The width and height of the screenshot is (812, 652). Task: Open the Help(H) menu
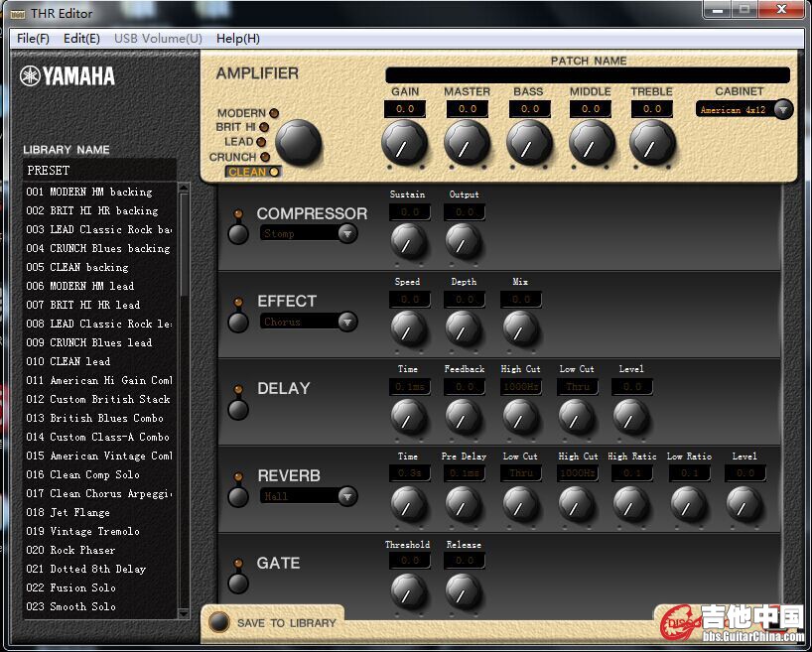point(238,39)
